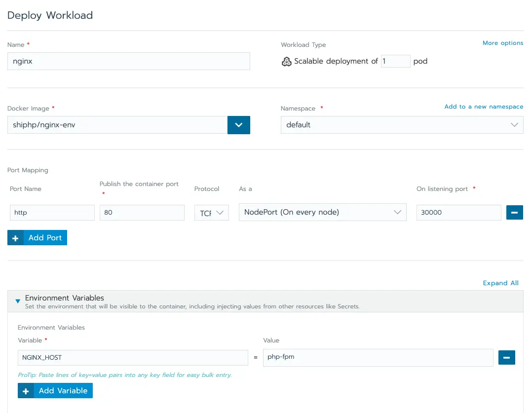The width and height of the screenshot is (532, 413).
Task: Open the NodePort service type dropdown
Action: coord(322,213)
